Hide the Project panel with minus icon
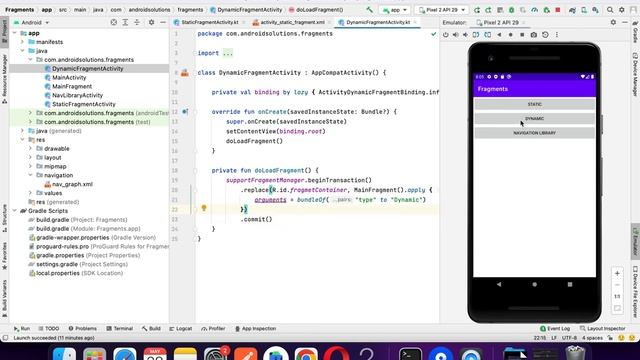Screen dimensions: 640x360 click(163, 22)
